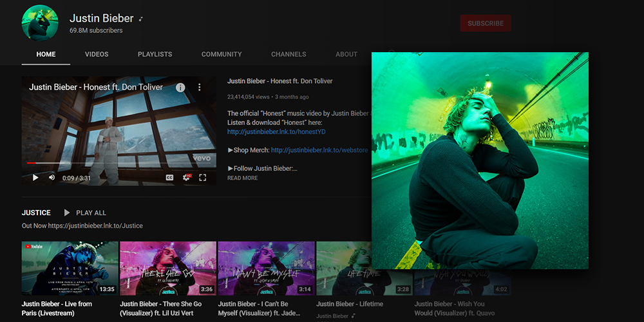Click the video title Honest ft. Don Toliver
Screen dimensions: 644x322
coord(279,81)
